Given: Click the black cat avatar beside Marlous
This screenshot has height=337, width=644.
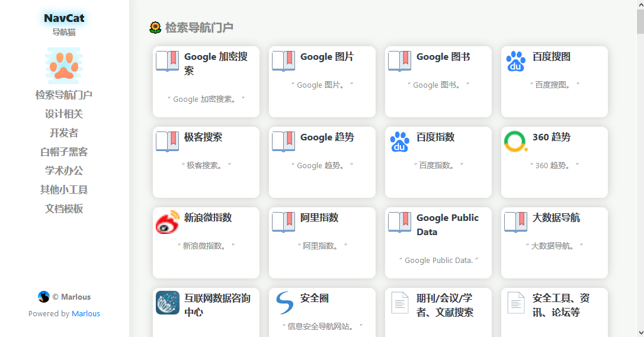Looking at the screenshot, I should tap(43, 297).
